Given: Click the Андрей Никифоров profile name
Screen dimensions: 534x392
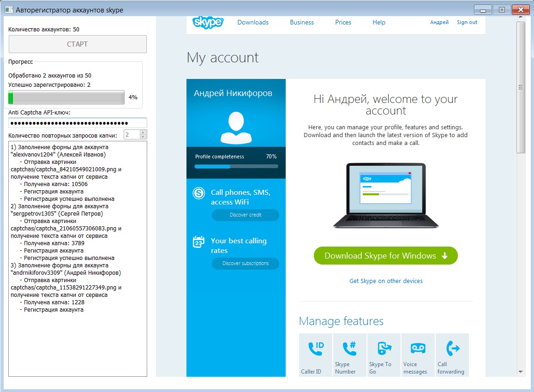Looking at the screenshot, I should pos(233,93).
